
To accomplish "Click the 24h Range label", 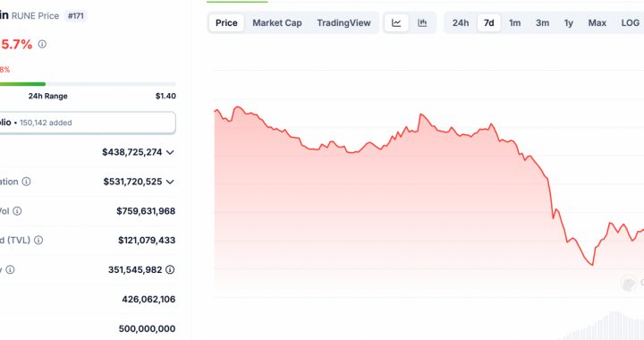I will coord(47,96).
